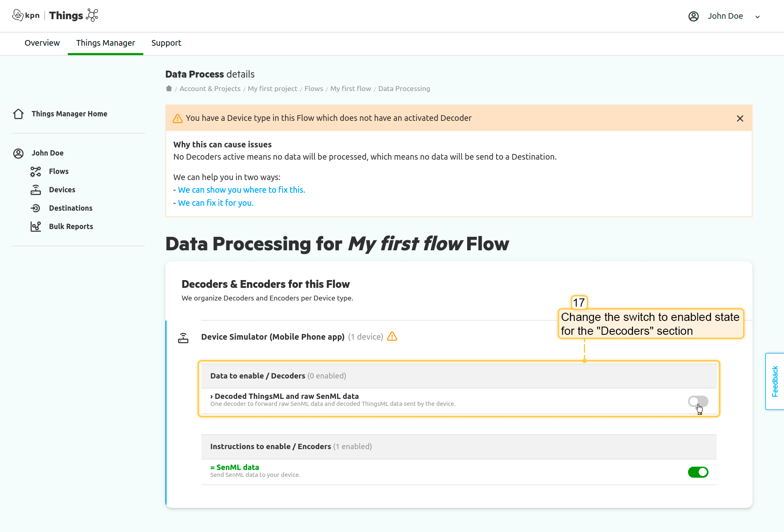Screen dimensions: 784x532
Task: Dismiss the decoder warning banner
Action: click(x=740, y=118)
